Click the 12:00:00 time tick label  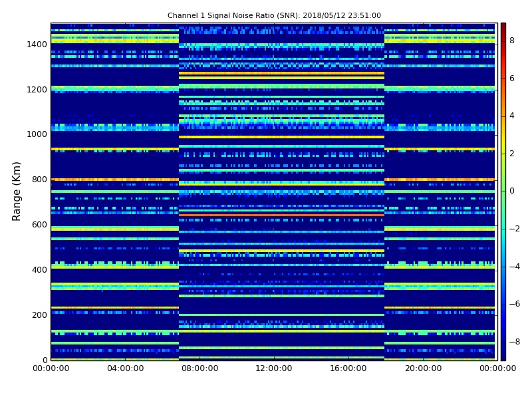point(274,368)
